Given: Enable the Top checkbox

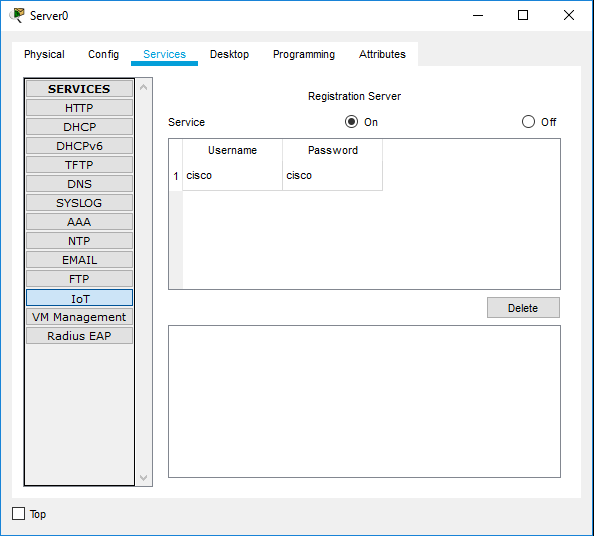Looking at the screenshot, I should 18,514.
